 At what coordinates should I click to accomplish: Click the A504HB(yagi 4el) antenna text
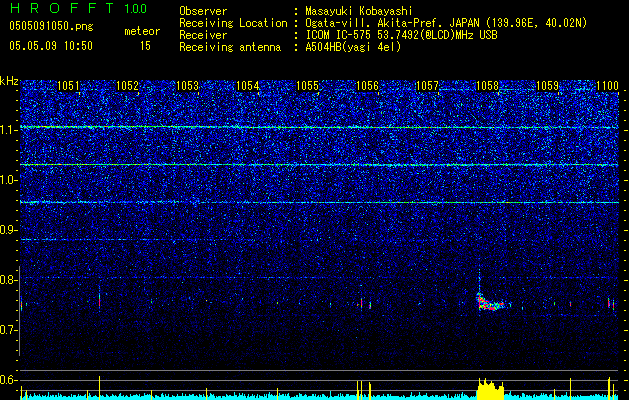353,47
